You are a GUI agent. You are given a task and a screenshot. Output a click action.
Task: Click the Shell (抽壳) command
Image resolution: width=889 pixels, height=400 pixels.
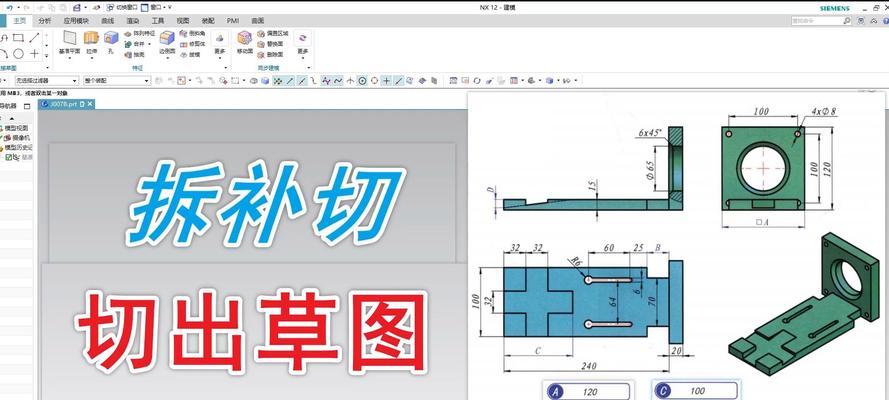[134, 55]
